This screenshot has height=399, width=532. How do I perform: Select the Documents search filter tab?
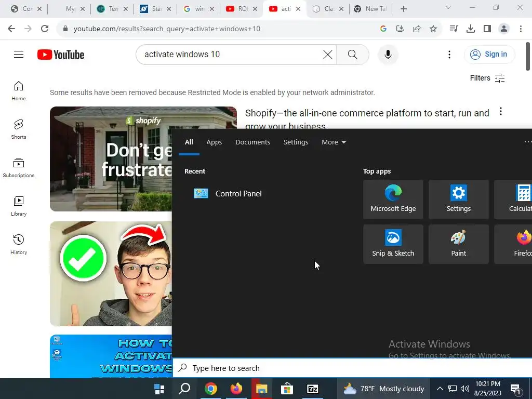253,142
